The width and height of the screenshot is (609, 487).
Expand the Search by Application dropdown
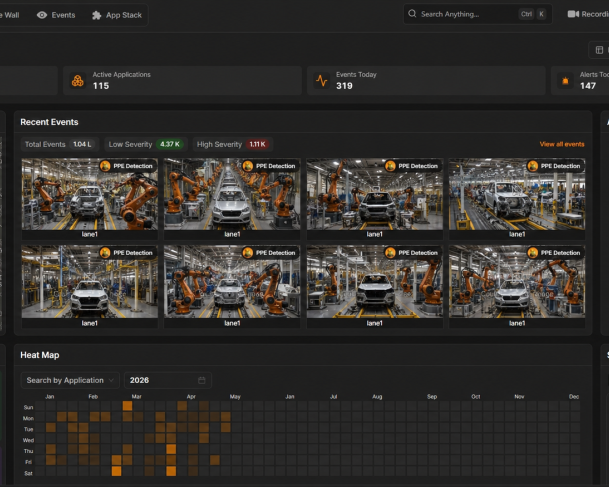click(x=70, y=380)
